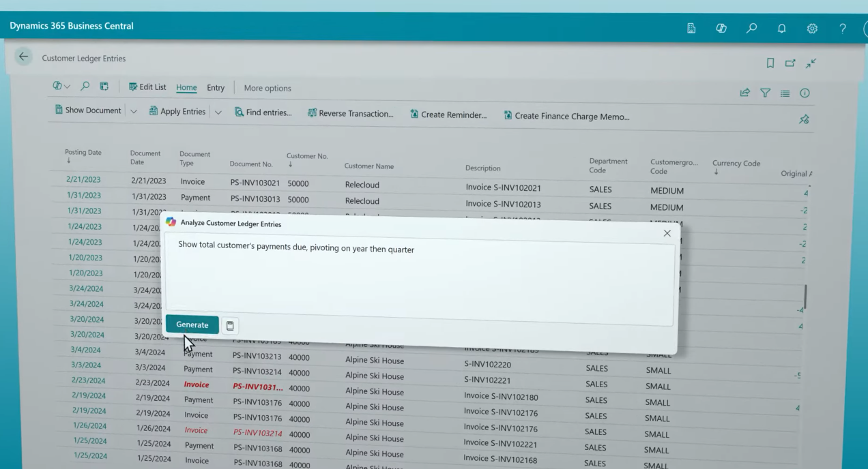Screen dimensions: 868x469
Task: Click description Invoice S-INV102021
Action: [503, 187]
